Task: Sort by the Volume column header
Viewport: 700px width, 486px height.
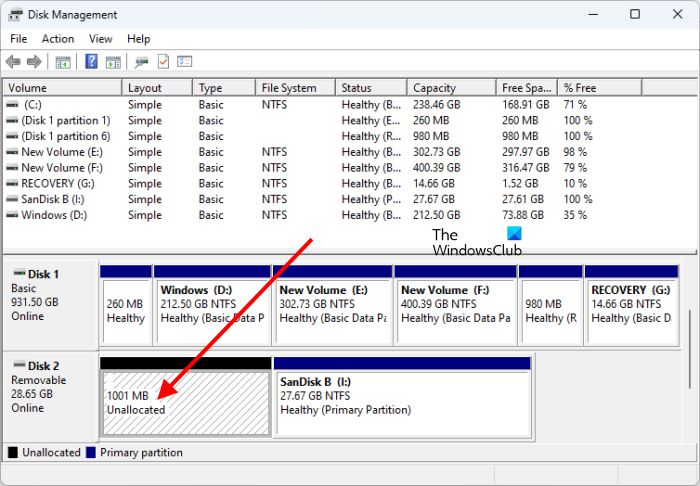Action: [x=62, y=88]
